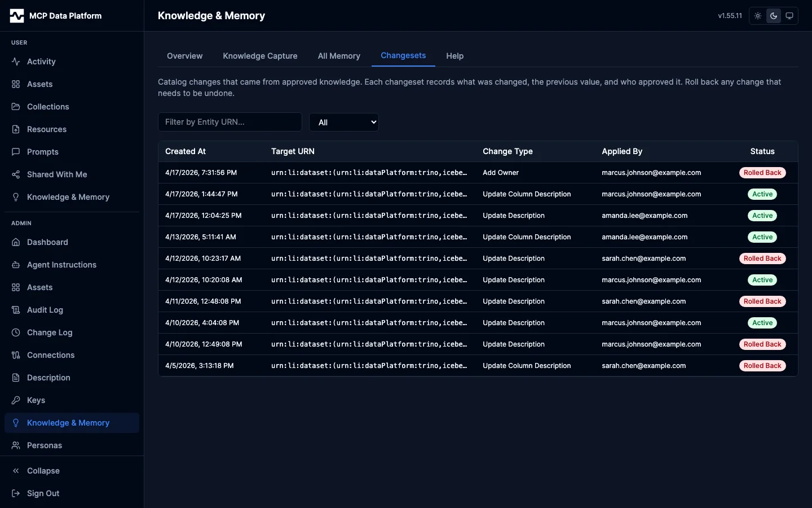Click the Keys key icon
812x508 pixels.
(x=16, y=400)
